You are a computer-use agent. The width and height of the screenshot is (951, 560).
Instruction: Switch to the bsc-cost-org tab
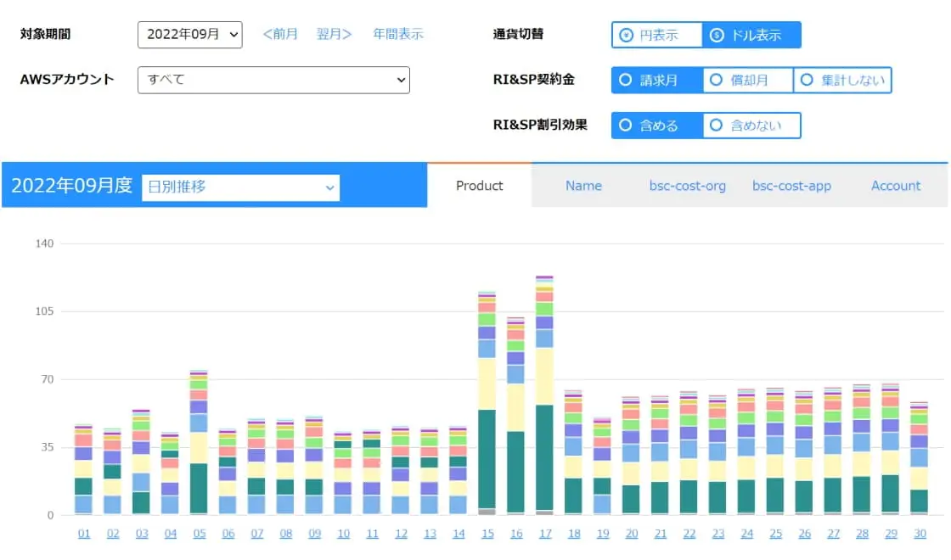(687, 186)
